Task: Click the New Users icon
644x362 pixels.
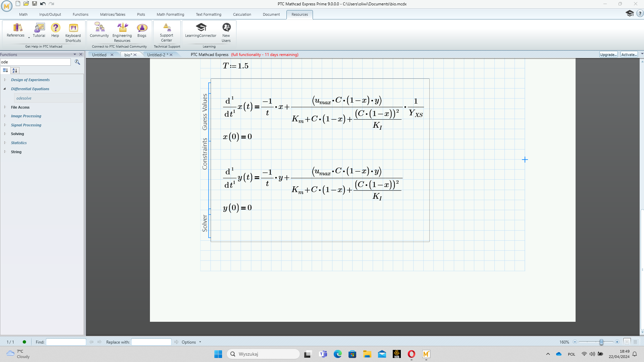Action: coord(226,29)
